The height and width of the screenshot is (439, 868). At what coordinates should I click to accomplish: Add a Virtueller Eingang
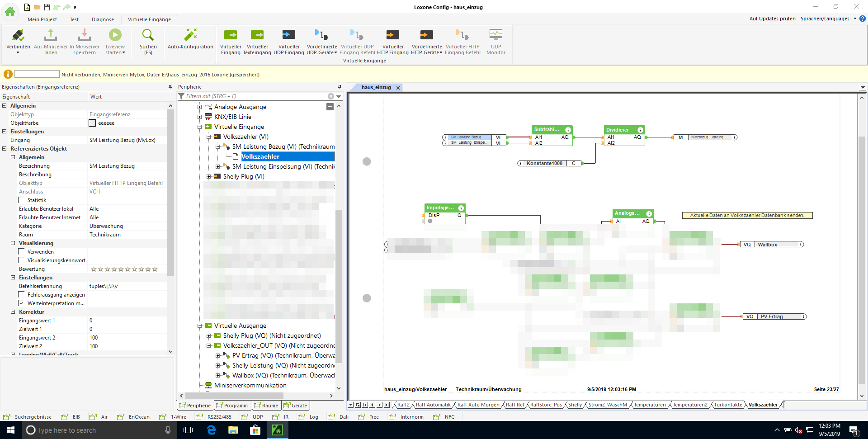(231, 36)
